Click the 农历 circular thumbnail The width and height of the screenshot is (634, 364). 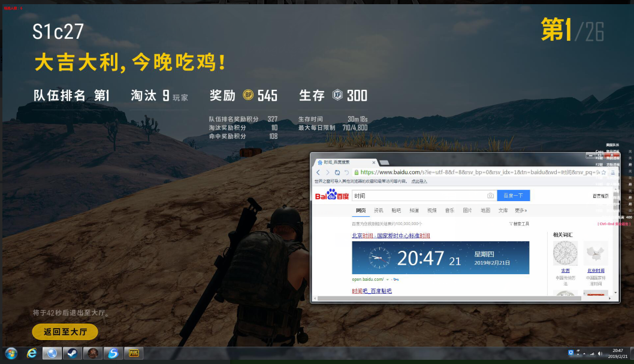tap(565, 253)
